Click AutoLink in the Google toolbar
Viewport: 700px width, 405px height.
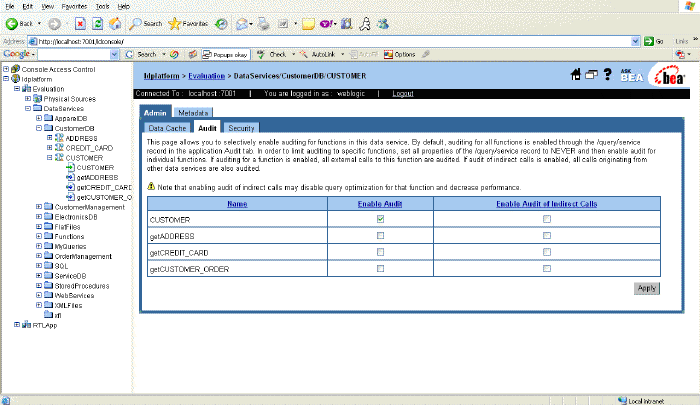click(318, 54)
